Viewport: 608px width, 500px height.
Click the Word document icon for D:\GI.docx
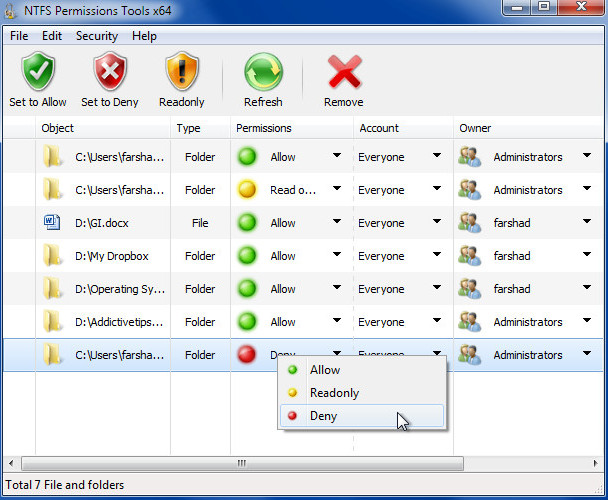coord(52,223)
